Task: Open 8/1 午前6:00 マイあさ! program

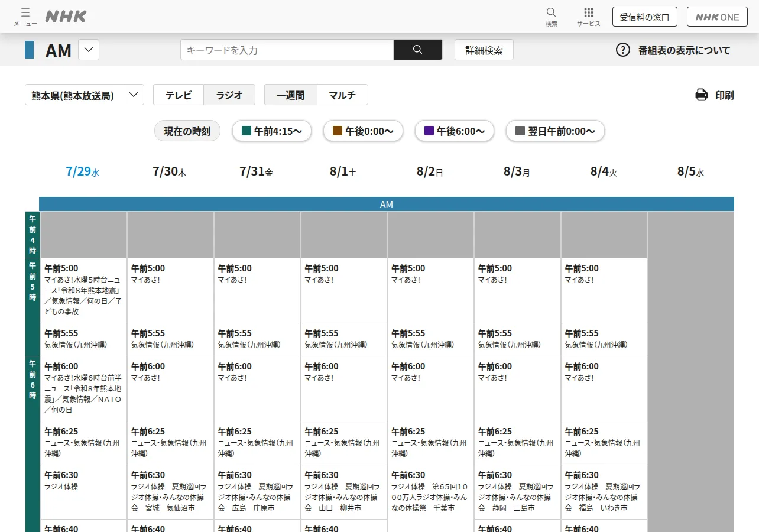Action: click(344, 388)
